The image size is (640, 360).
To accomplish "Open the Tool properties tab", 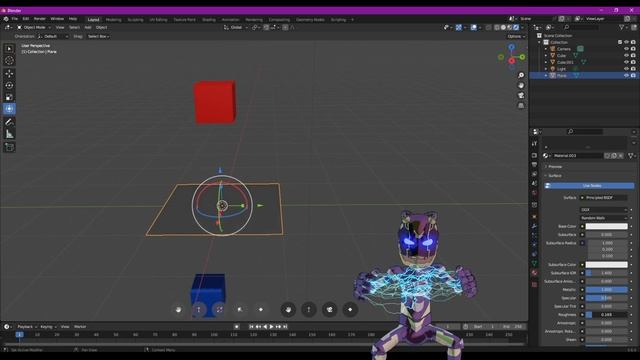I will click(x=534, y=144).
